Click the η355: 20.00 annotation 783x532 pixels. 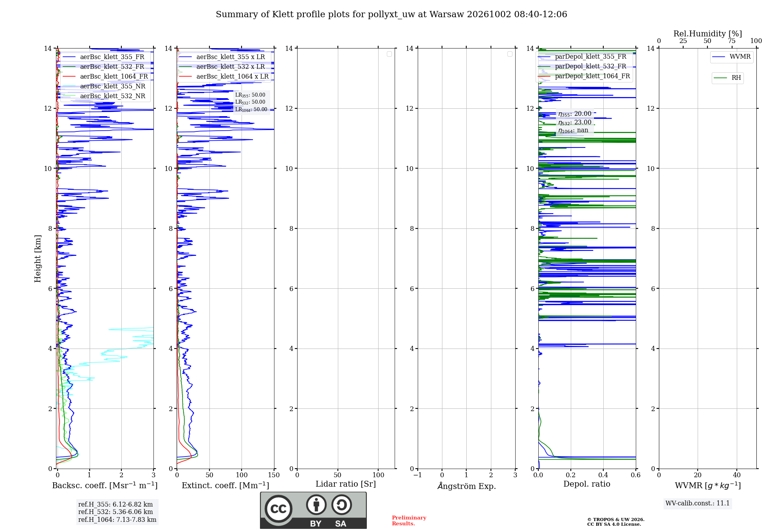(x=575, y=114)
